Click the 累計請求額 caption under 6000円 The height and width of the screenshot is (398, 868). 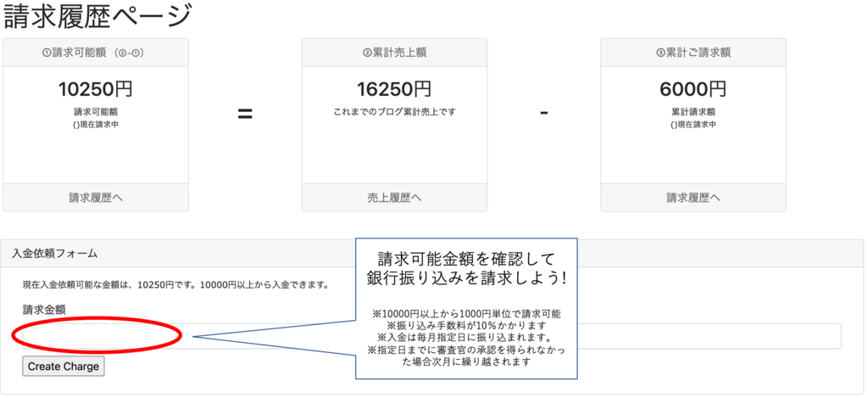(693, 111)
